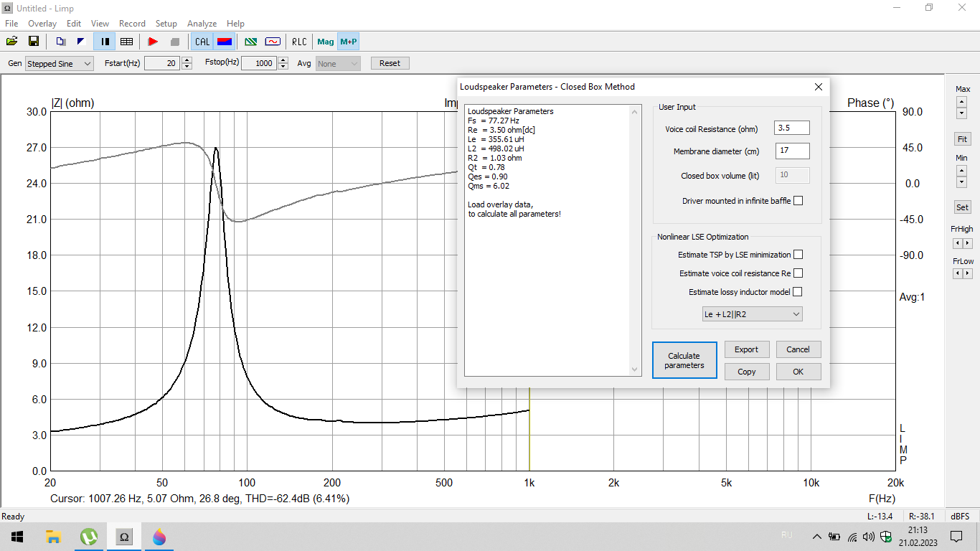Check Estimate lossy inductor model box
Screen dimensions: 980x551
(x=798, y=292)
